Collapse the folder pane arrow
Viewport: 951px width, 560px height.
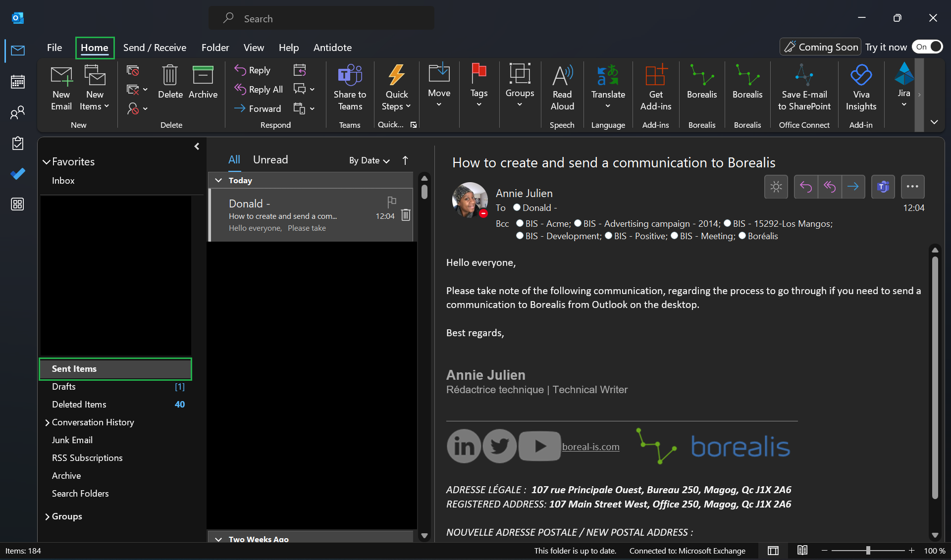point(197,146)
